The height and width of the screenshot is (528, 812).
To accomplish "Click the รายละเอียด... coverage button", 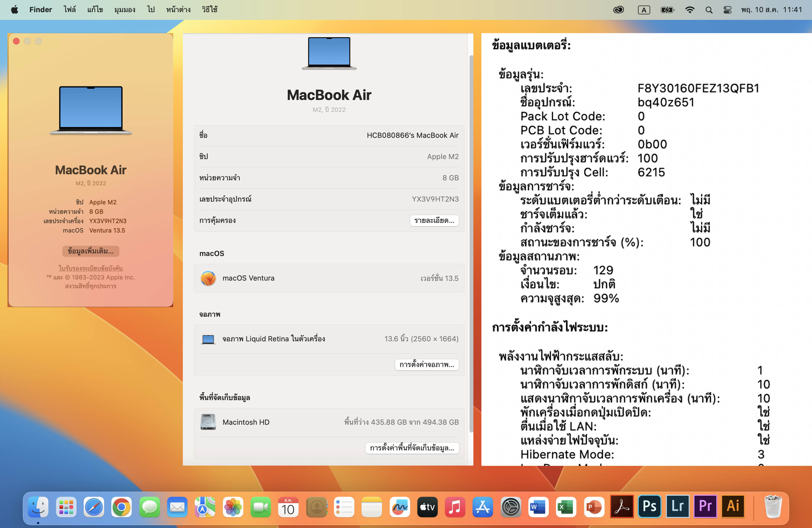I will click(434, 220).
